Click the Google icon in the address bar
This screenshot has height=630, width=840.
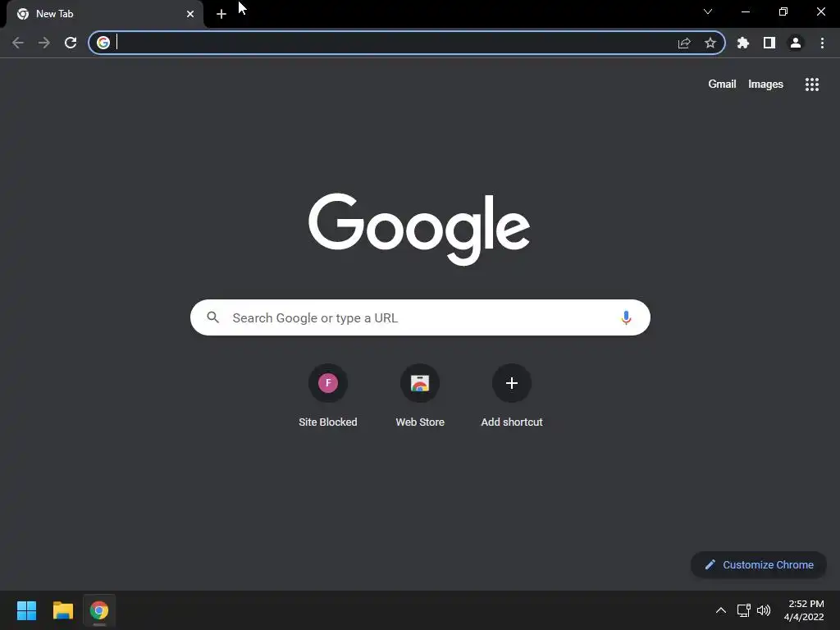[103, 43]
